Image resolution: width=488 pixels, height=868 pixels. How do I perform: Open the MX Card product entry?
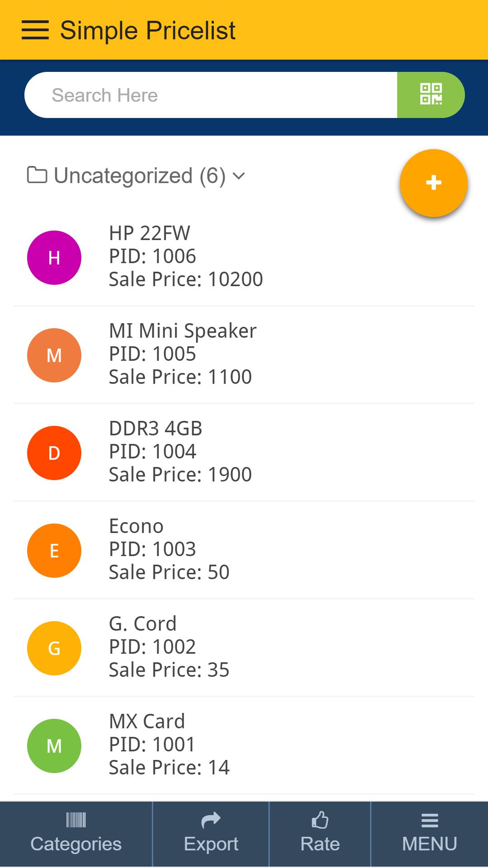[x=244, y=745]
